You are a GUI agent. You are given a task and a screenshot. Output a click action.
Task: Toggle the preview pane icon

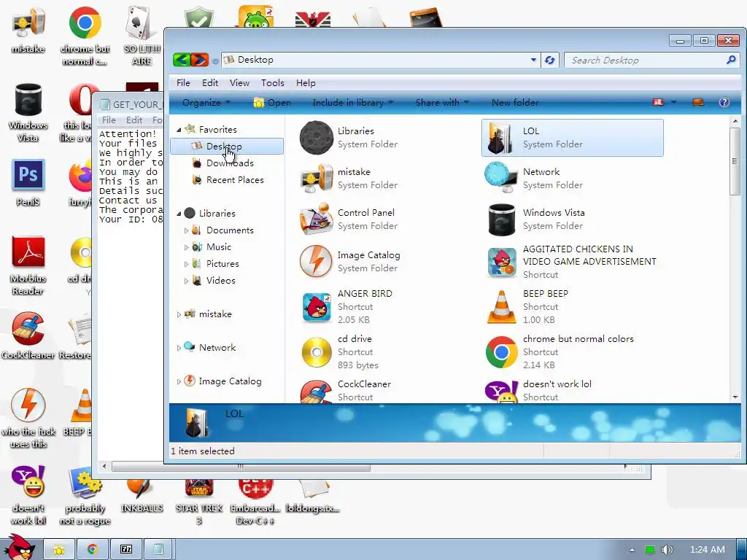point(698,102)
